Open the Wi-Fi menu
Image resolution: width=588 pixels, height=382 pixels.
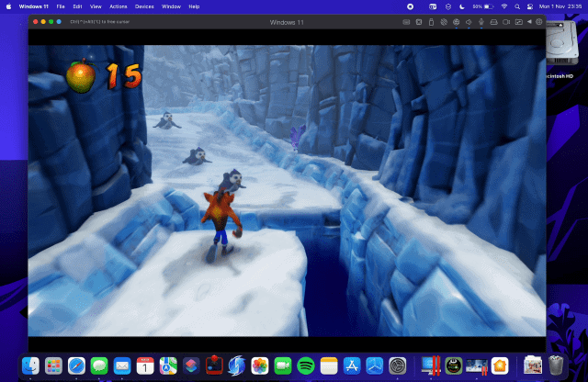[x=504, y=6]
